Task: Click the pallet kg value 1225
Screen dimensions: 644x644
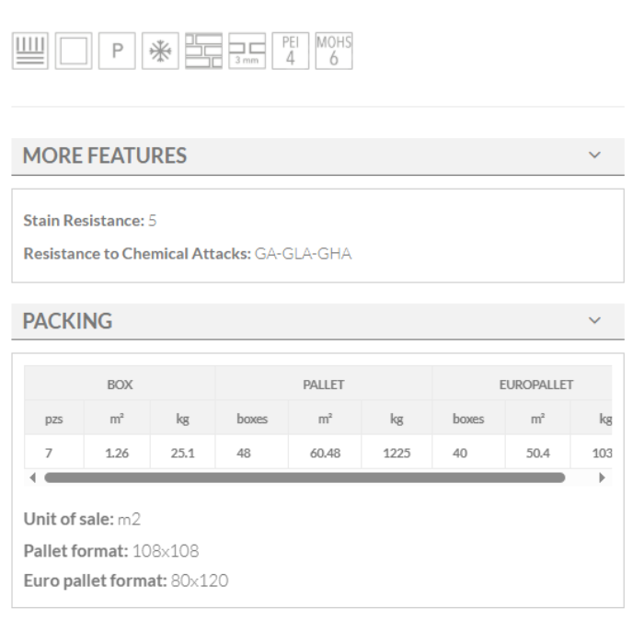Action: pyautogui.click(x=397, y=454)
